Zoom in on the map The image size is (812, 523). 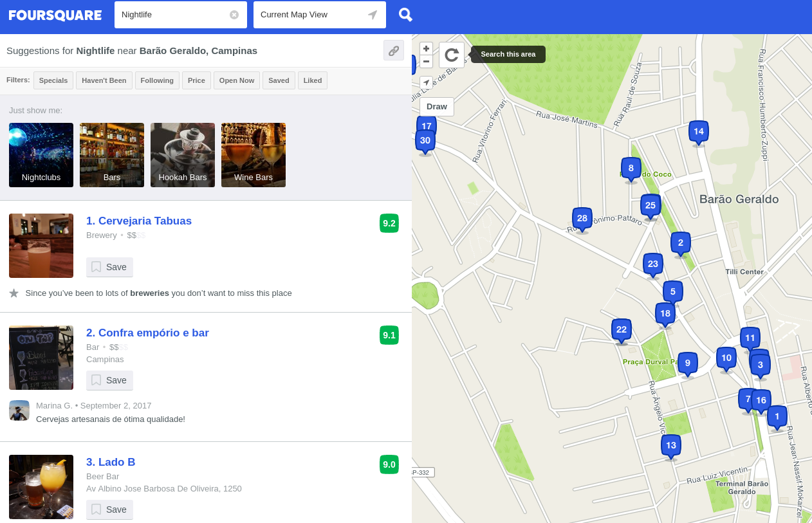(426, 49)
